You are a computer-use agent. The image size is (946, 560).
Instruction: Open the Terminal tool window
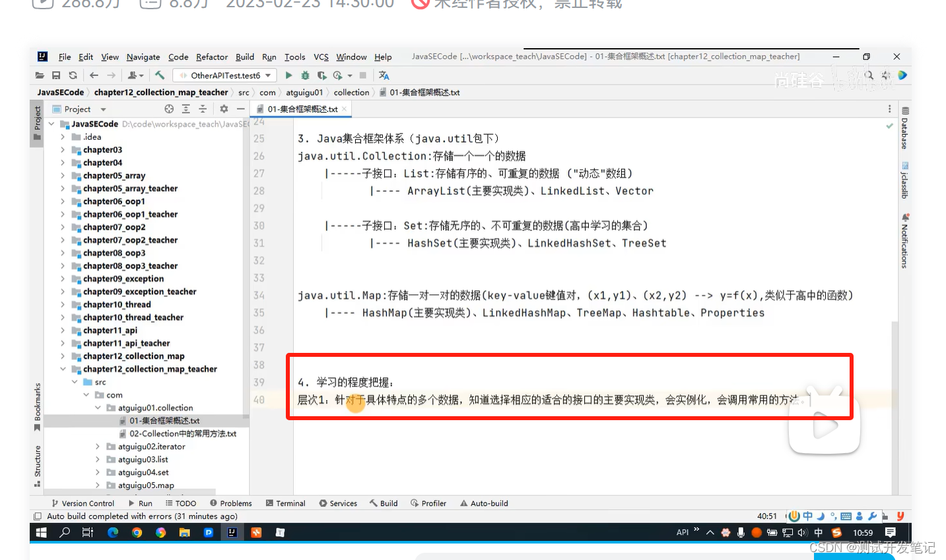[285, 503]
